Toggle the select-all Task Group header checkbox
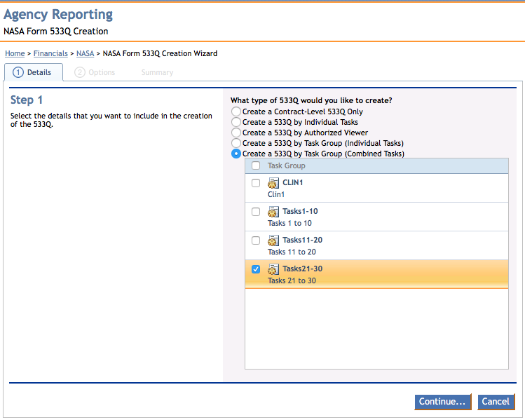Image resolution: width=525 pixels, height=420 pixels. coord(256,166)
